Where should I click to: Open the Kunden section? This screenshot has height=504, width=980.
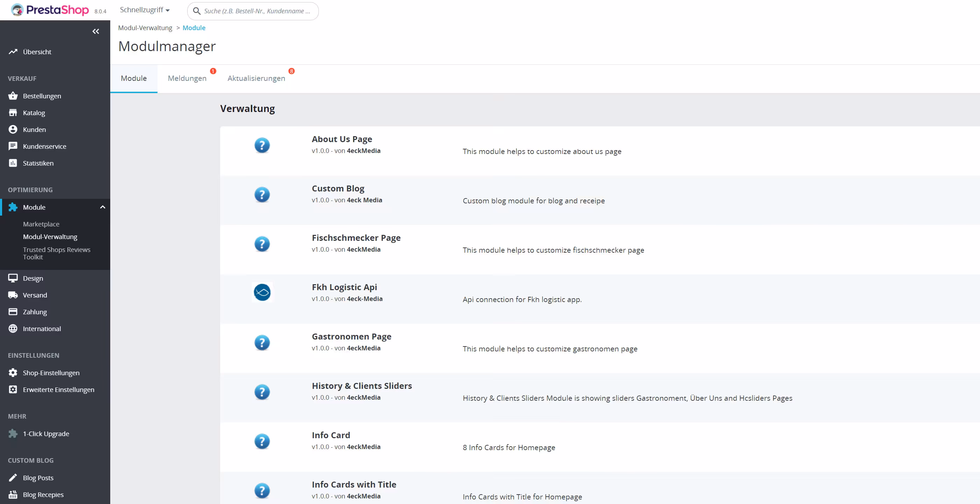click(35, 129)
